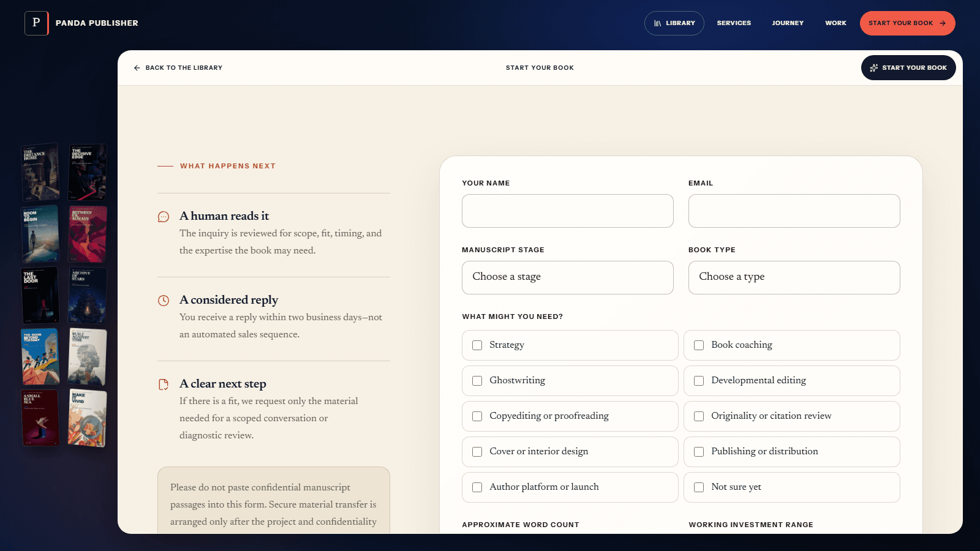
Task: Focus the Email input field
Action: click(794, 211)
